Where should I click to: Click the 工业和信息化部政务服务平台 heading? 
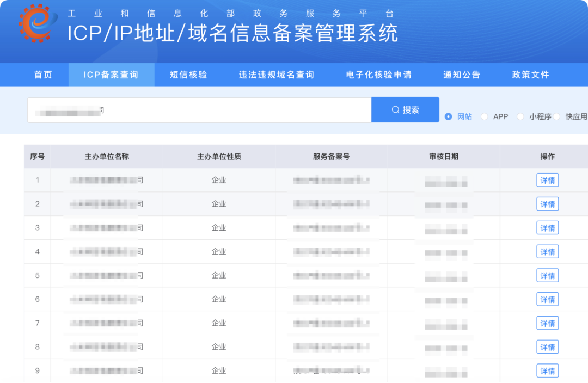point(231,14)
